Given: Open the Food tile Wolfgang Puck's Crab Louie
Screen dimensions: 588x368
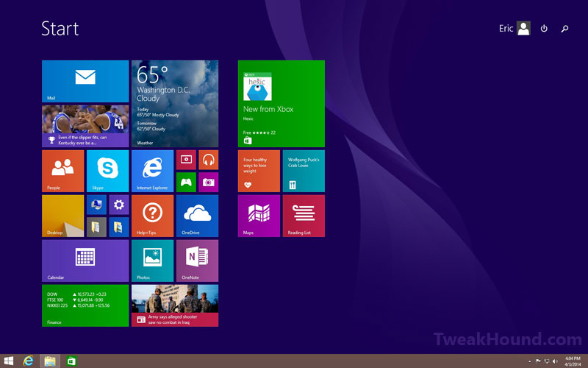Looking at the screenshot, I should [x=304, y=171].
